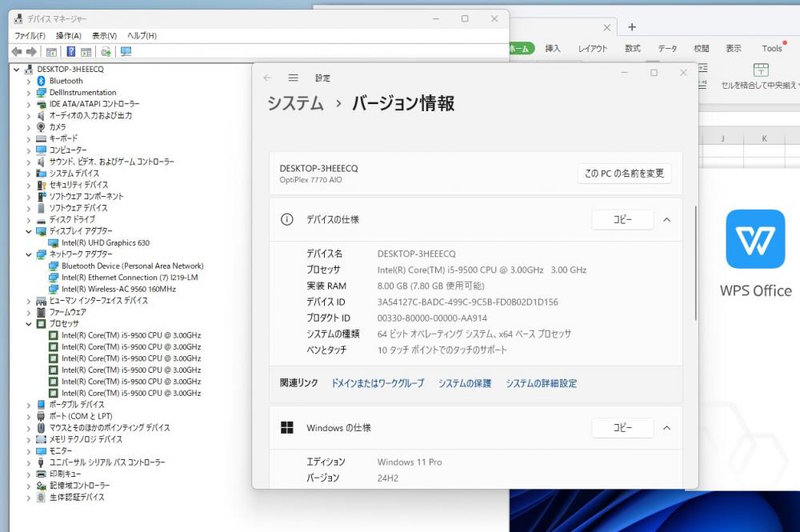
Task: Click the update driver toolbar icon
Action: pos(106,51)
